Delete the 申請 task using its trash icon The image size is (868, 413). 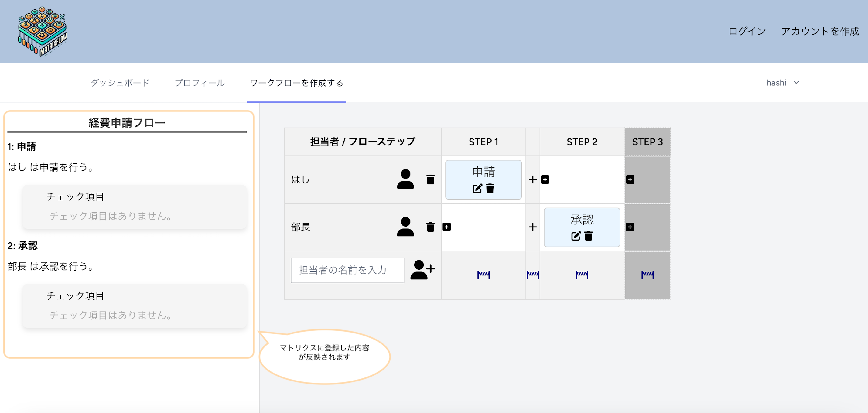[x=490, y=188]
